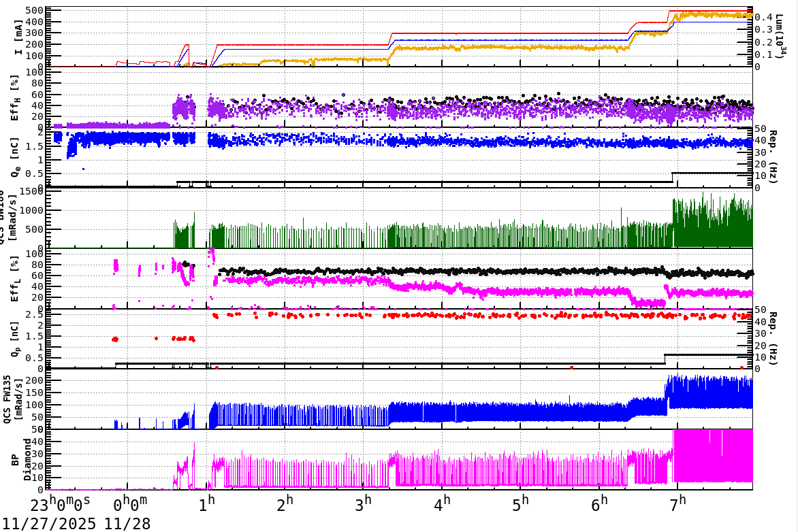Click the Qe [nC] axis title
The image size is (798, 532).
click(x=18, y=157)
